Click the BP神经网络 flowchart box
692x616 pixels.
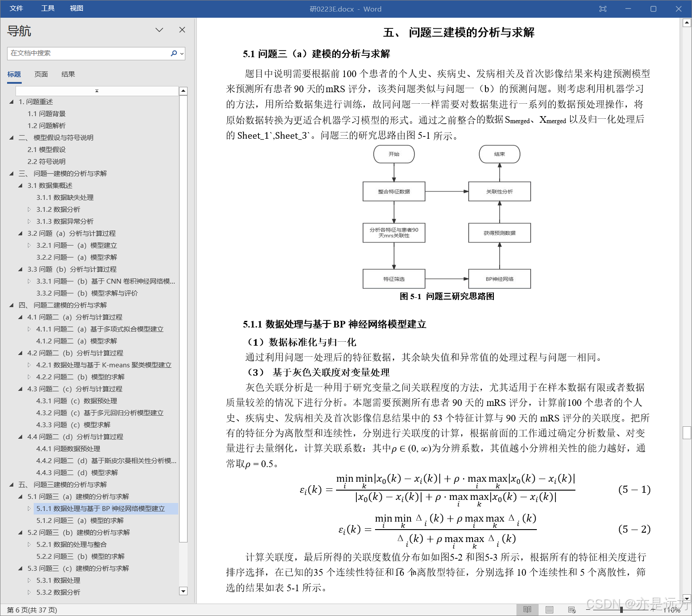[500, 279]
